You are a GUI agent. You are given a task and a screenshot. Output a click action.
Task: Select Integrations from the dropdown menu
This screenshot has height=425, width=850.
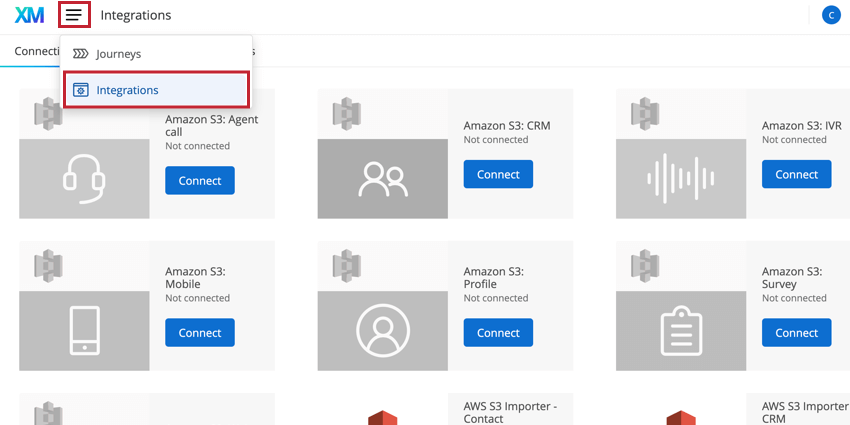156,90
